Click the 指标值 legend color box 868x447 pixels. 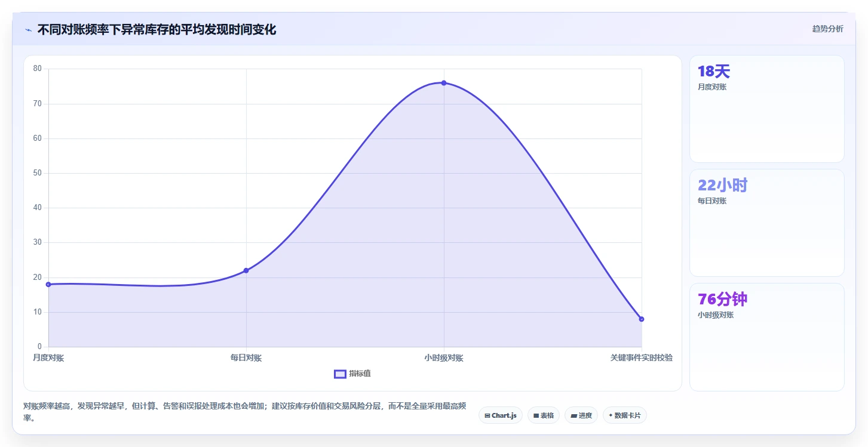pyautogui.click(x=340, y=374)
